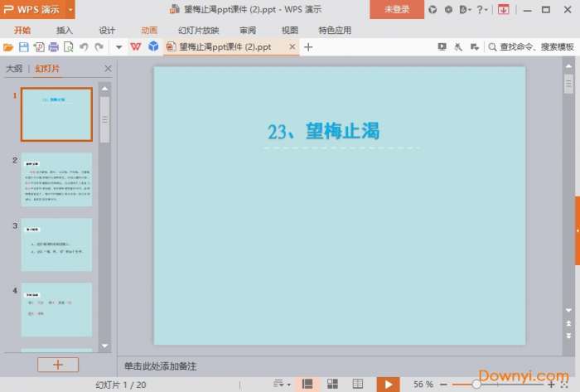Click the 单击此处添加备注 notes area

click(160, 366)
